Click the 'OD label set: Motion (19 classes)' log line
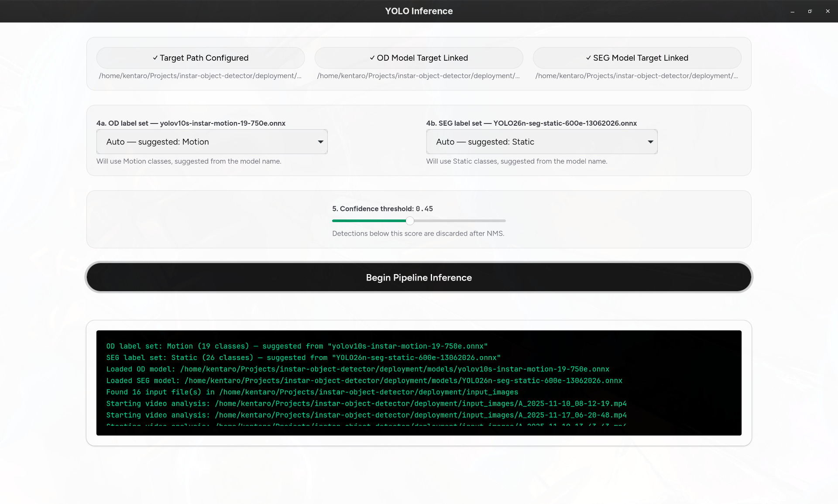 (297, 346)
